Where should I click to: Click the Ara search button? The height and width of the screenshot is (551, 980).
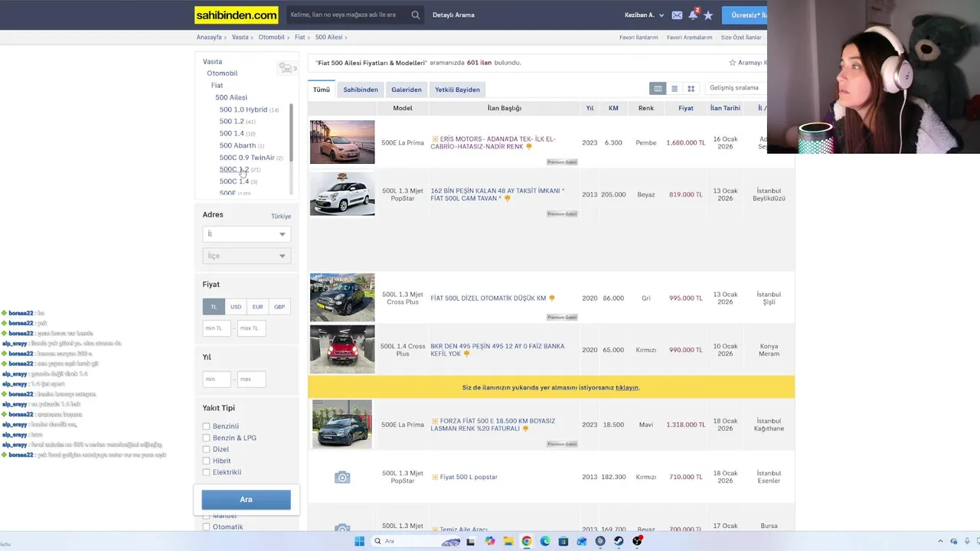coord(246,500)
